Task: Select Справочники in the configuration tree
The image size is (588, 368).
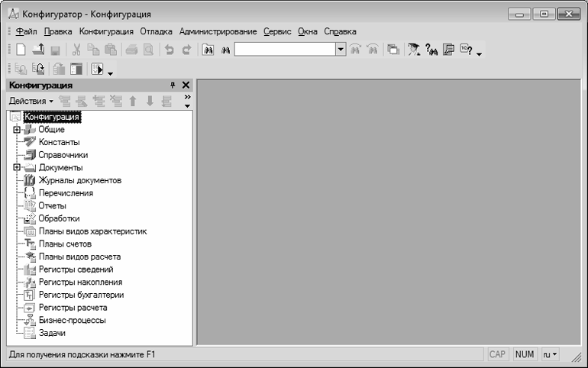Action: click(x=63, y=155)
